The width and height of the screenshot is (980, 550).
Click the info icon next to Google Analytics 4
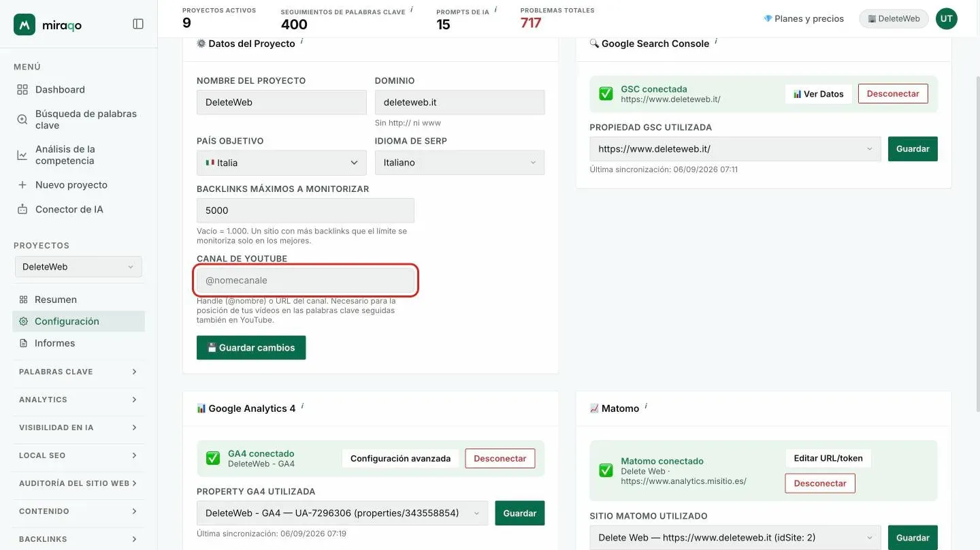click(302, 407)
